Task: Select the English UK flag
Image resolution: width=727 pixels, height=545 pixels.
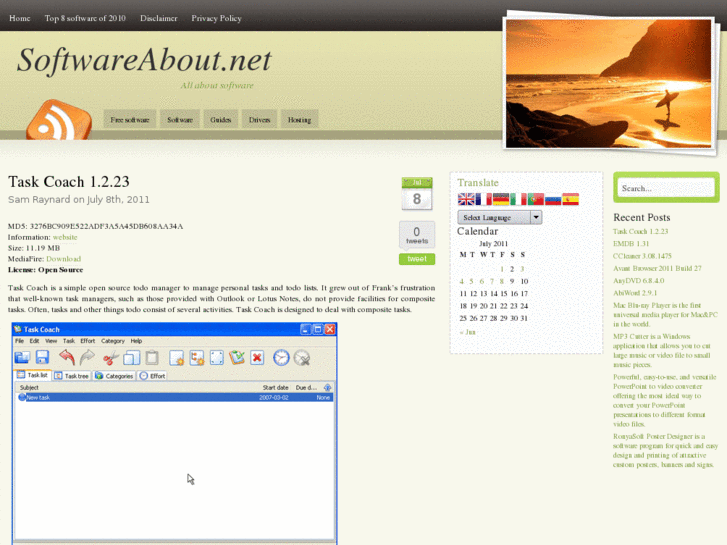Action: tap(466, 199)
